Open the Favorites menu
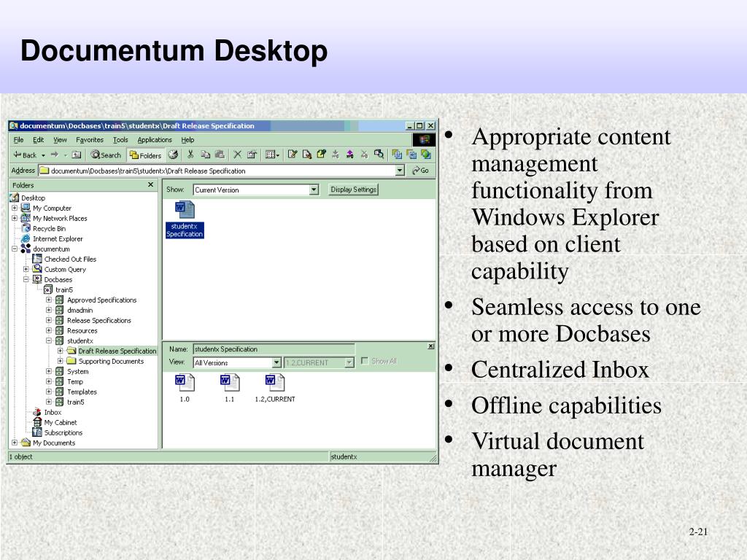This screenshot has height=560, width=747. pyautogui.click(x=90, y=139)
